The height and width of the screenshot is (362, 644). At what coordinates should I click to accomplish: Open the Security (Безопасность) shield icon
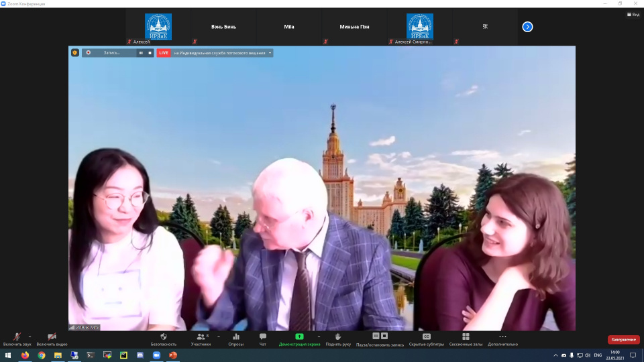click(x=164, y=337)
